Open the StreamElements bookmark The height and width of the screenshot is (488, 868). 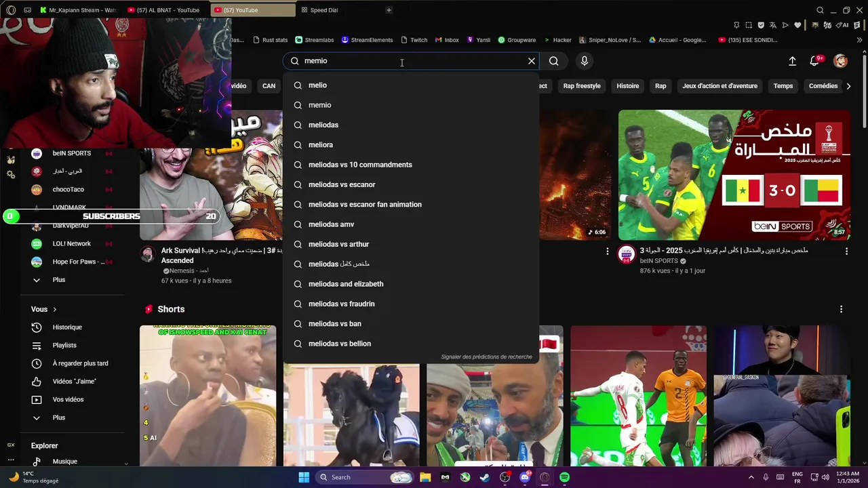tap(367, 40)
